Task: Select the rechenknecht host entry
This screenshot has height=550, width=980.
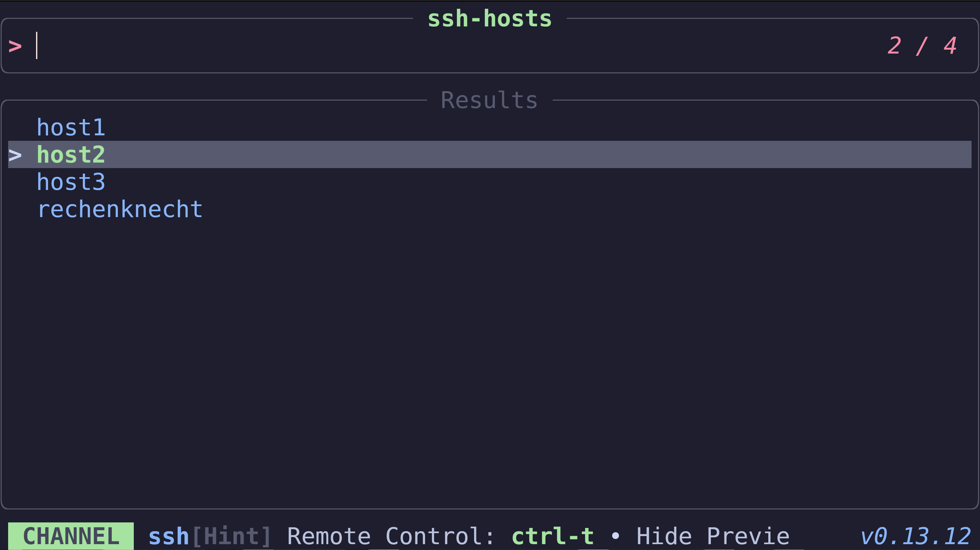Action: [119, 209]
